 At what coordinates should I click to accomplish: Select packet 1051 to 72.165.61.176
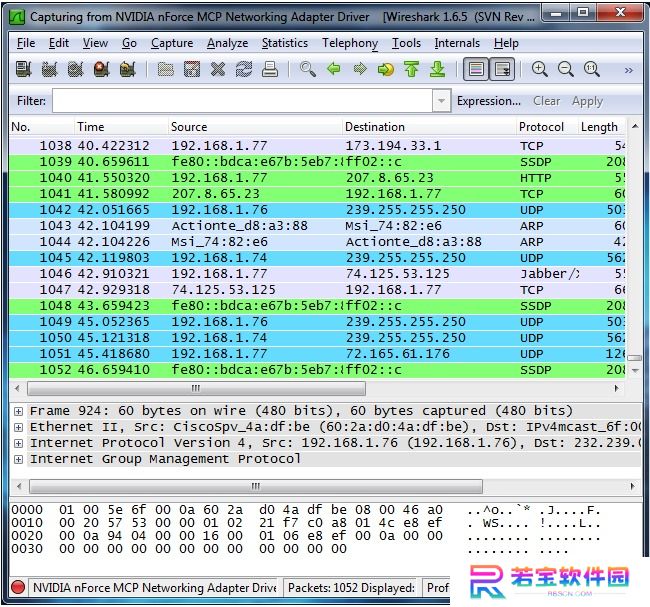(x=317, y=354)
